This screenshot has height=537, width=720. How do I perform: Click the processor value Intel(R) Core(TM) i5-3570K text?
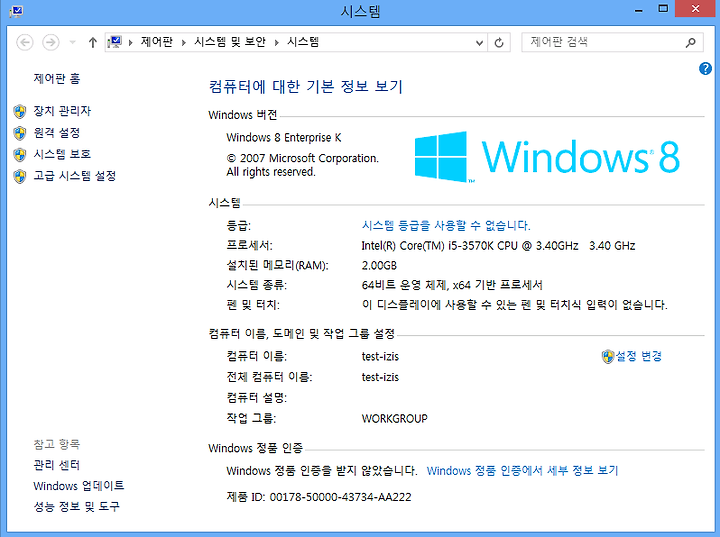pyautogui.click(x=498, y=246)
